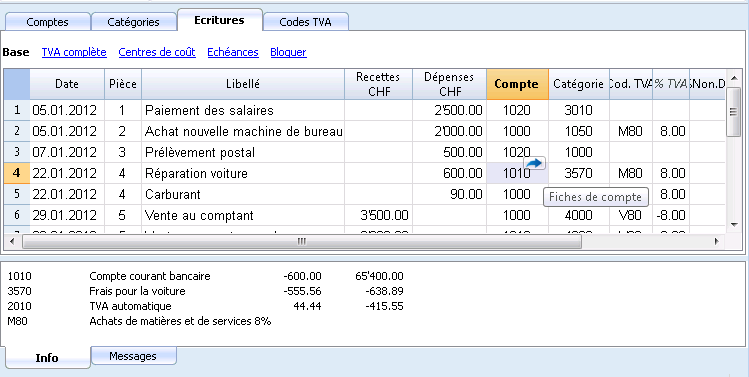
Task: Click category cell 4000
Action: [x=578, y=215]
